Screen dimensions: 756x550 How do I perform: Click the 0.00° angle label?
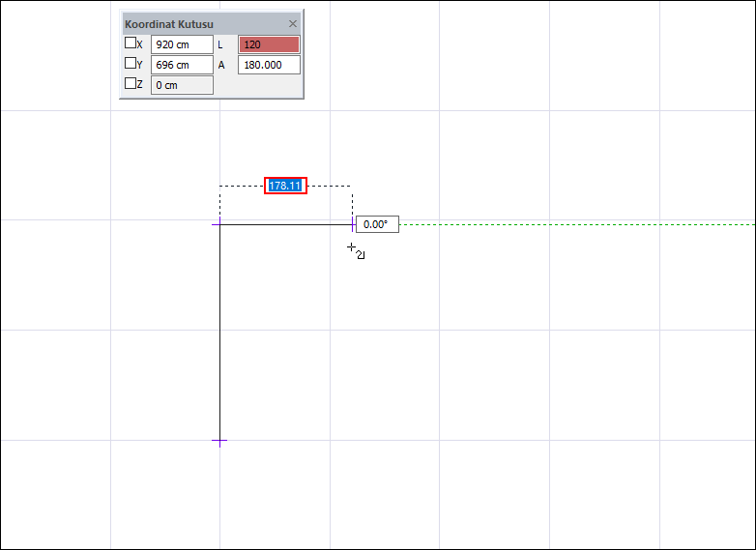click(x=376, y=224)
